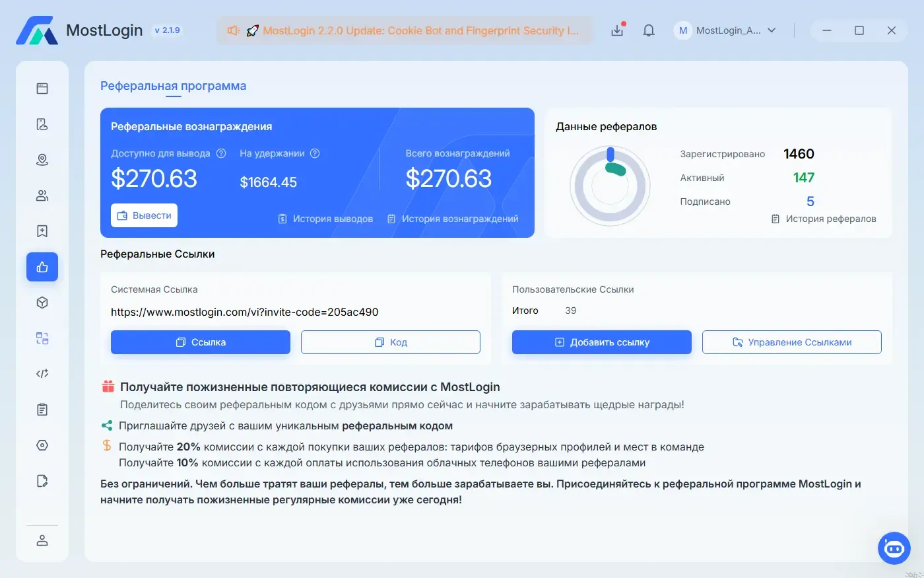Click the Код copy button
The width and height of the screenshot is (924, 578).
[391, 342]
